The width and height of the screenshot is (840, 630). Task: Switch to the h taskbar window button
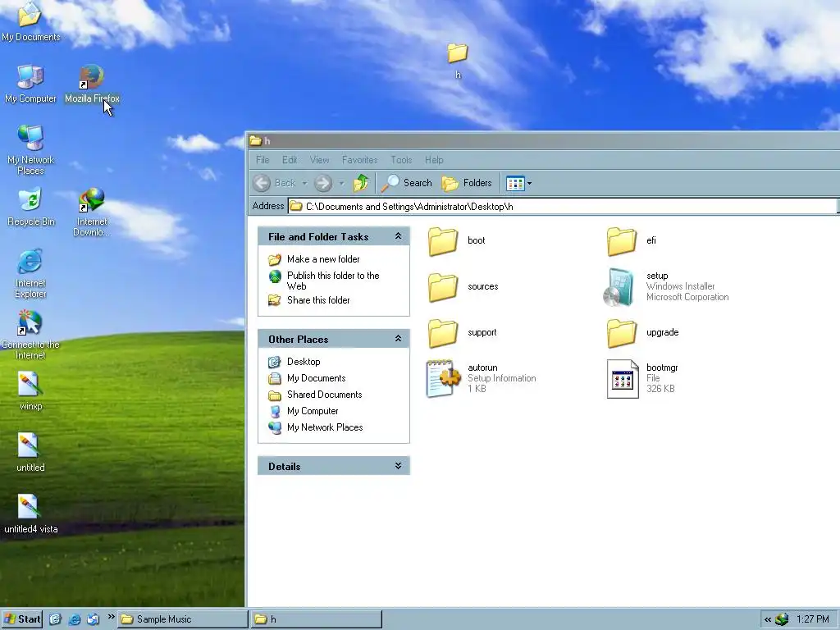[x=316, y=619]
